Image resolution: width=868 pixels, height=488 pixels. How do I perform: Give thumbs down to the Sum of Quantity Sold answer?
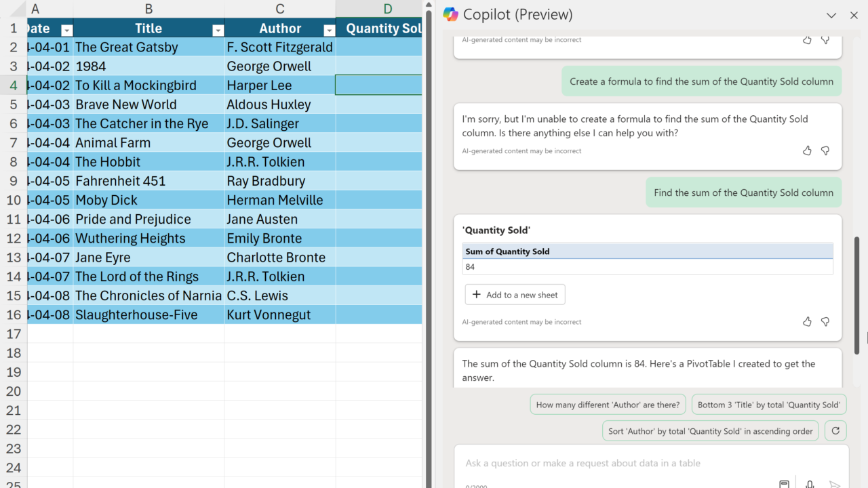[825, 321]
